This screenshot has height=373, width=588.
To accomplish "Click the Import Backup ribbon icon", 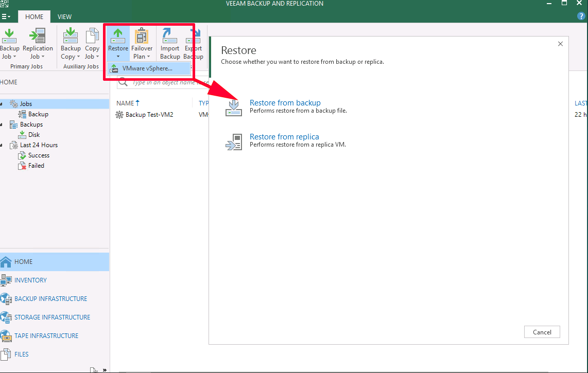I will [x=169, y=37].
